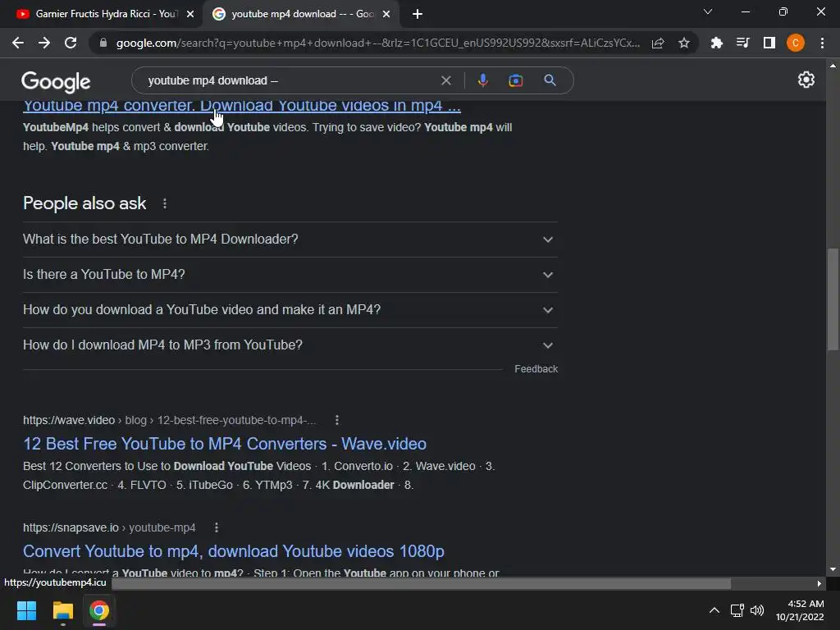
Task: Reload the current page
Action: [71, 43]
